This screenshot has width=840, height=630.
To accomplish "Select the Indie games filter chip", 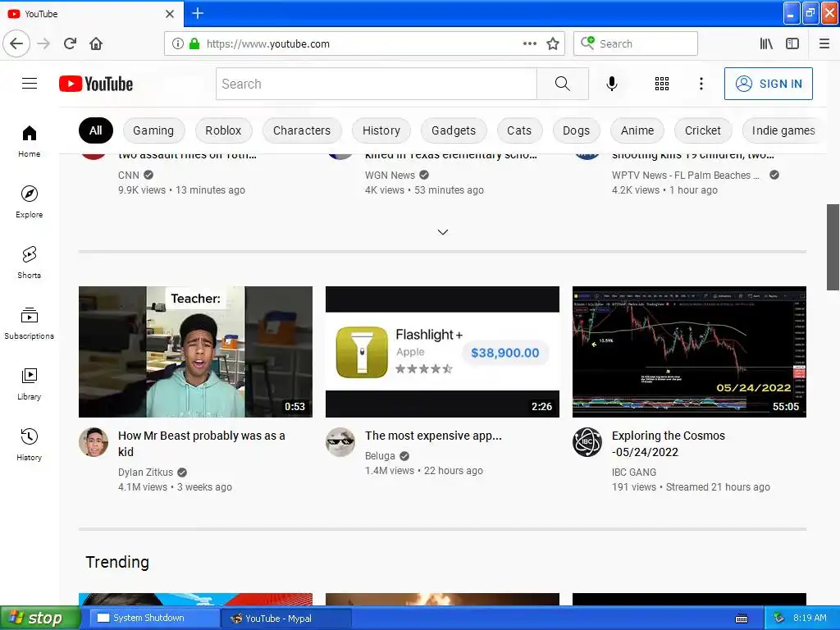I will coord(783,130).
